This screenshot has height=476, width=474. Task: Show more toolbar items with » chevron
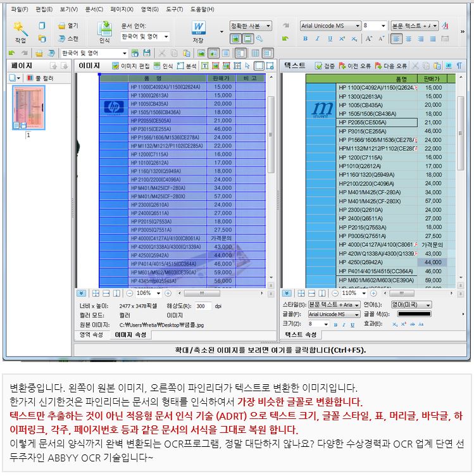tap(462, 32)
